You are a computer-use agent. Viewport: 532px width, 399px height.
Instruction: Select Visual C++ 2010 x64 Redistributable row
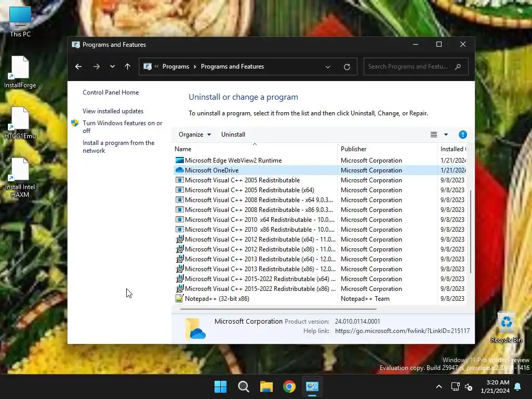tap(320, 220)
